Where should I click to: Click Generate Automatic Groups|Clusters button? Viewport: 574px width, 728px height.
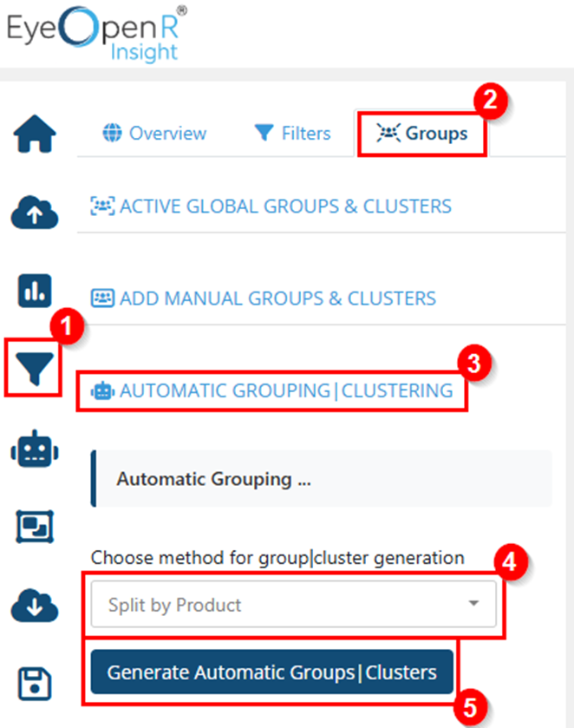click(272, 672)
